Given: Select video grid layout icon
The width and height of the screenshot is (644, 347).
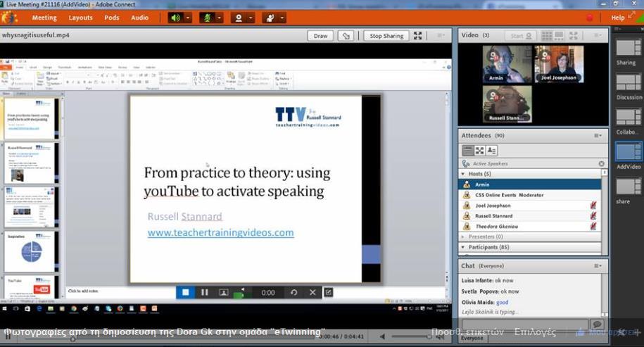Looking at the screenshot, I should 547,36.
